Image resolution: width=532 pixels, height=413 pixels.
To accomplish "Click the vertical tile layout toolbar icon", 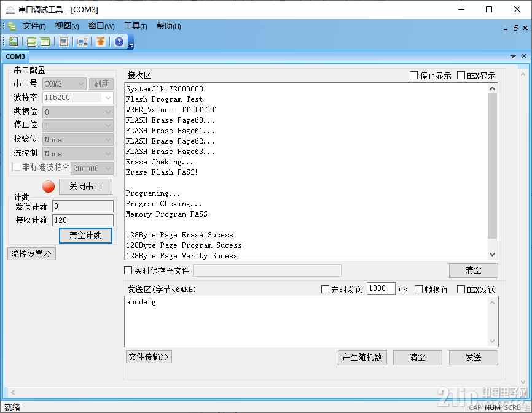I will coord(45,42).
